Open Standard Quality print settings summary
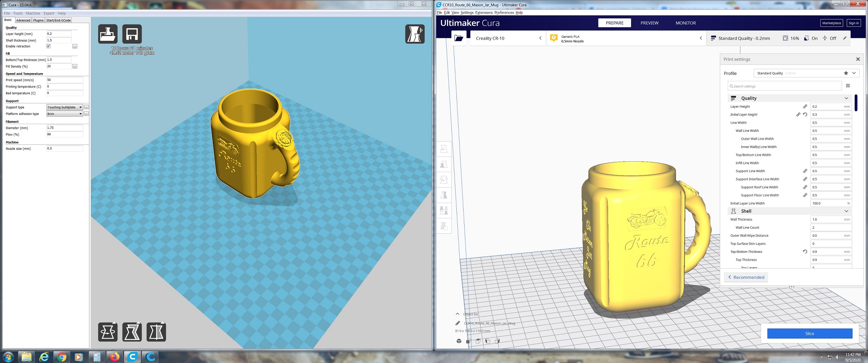Image resolution: width=868 pixels, height=363 pixels. pyautogui.click(x=779, y=38)
